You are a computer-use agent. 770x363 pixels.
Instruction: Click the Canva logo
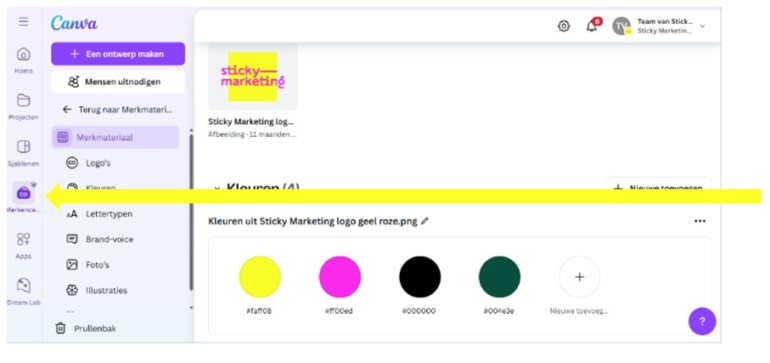[x=74, y=23]
